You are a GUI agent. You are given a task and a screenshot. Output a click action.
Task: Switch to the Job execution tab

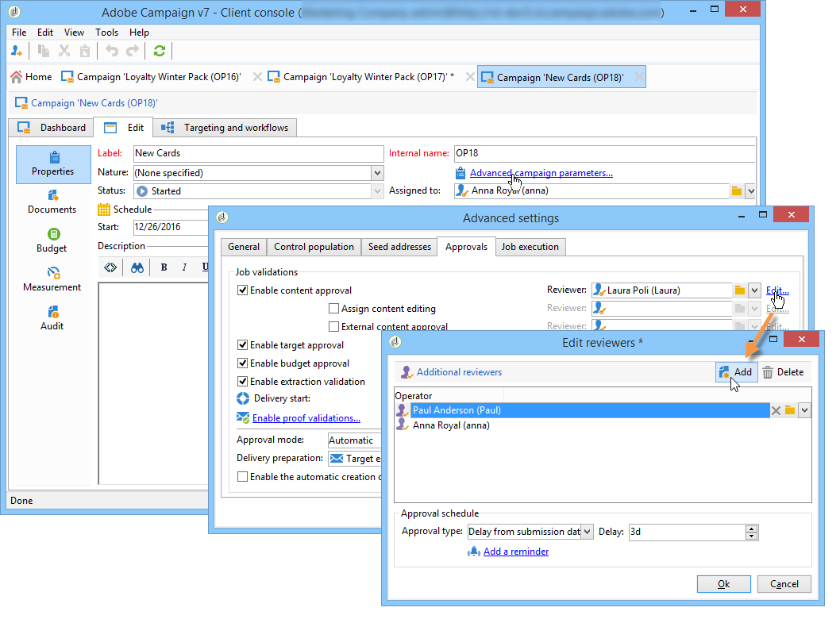[x=530, y=247]
